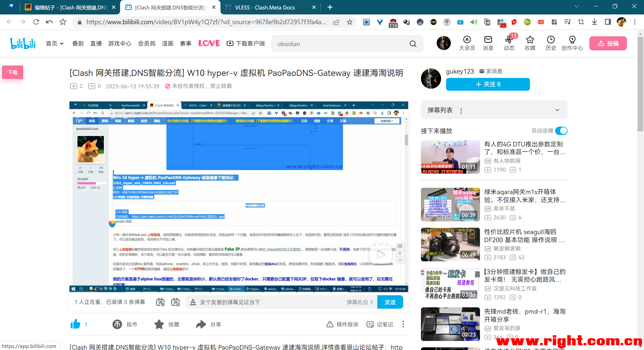
Task: Click the share page icon in address bar
Action: click(x=336, y=22)
